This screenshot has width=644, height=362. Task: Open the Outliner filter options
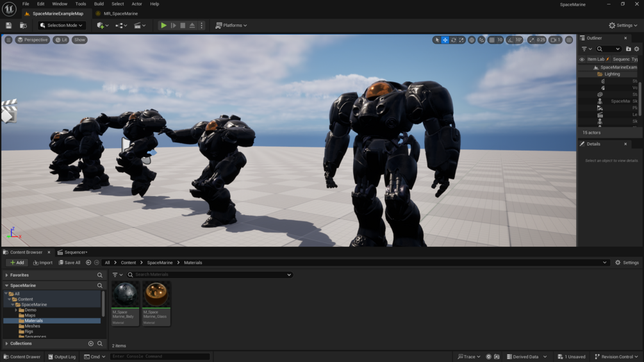click(586, 49)
